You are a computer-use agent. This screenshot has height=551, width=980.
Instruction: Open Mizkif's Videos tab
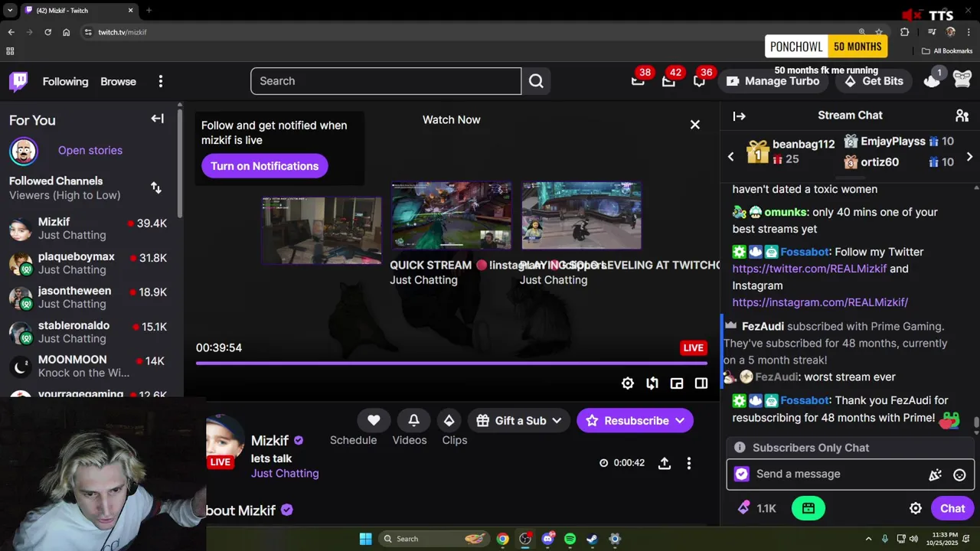(410, 440)
